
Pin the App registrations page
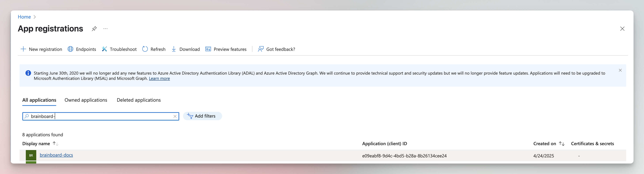(94, 29)
